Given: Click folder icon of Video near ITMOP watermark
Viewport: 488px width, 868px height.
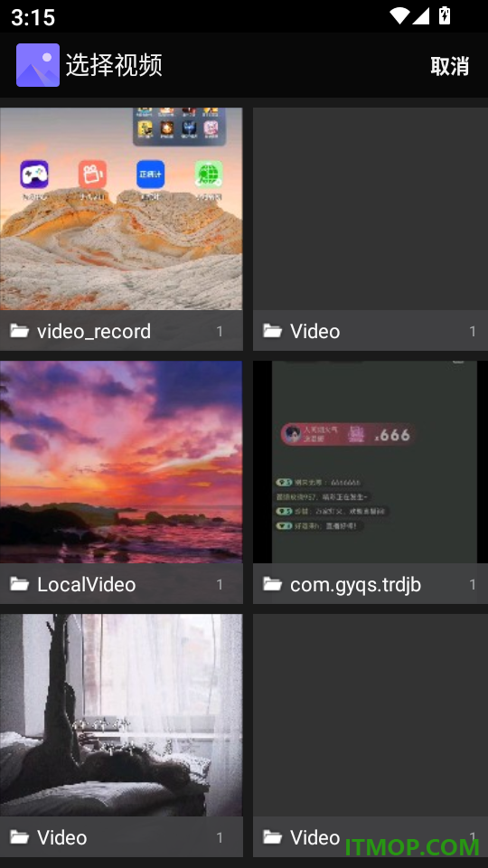Looking at the screenshot, I should [x=272, y=837].
